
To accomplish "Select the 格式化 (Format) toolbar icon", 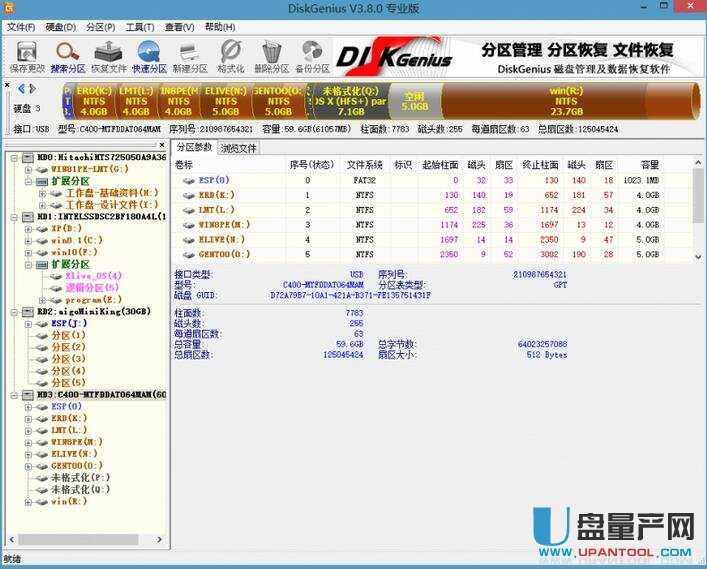I will pyautogui.click(x=230, y=57).
